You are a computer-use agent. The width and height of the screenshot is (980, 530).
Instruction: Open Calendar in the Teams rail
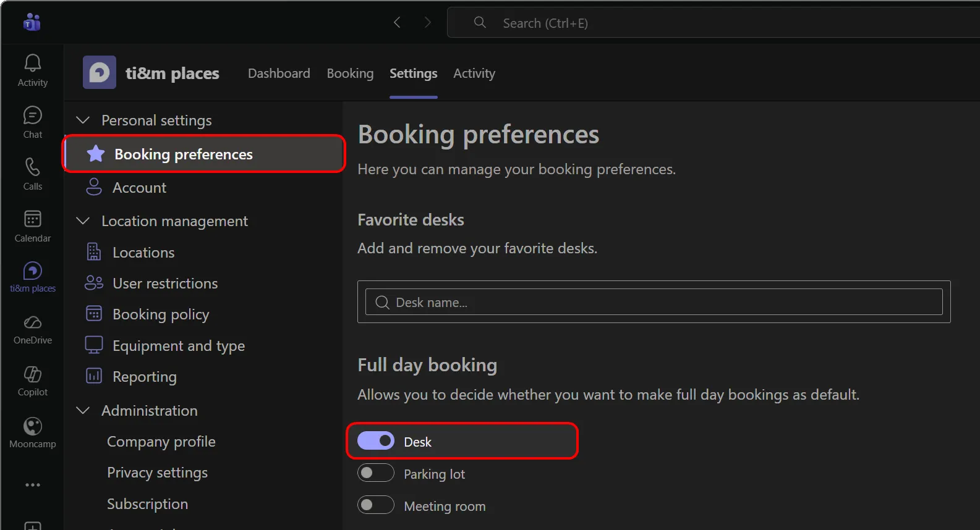[x=33, y=226]
